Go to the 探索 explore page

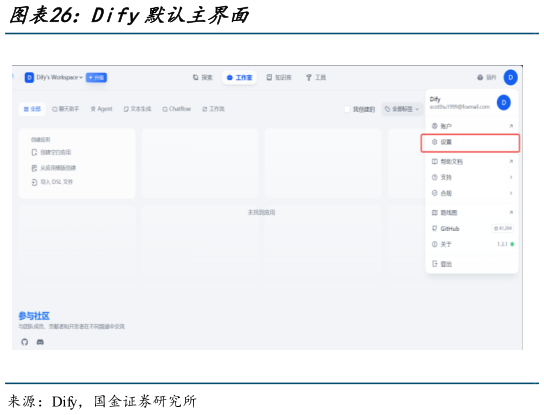[x=203, y=77]
